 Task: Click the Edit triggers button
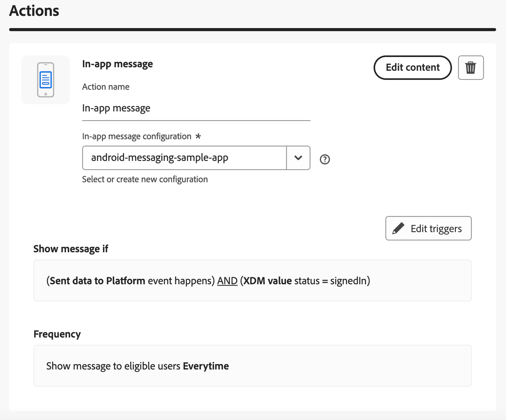coord(428,228)
